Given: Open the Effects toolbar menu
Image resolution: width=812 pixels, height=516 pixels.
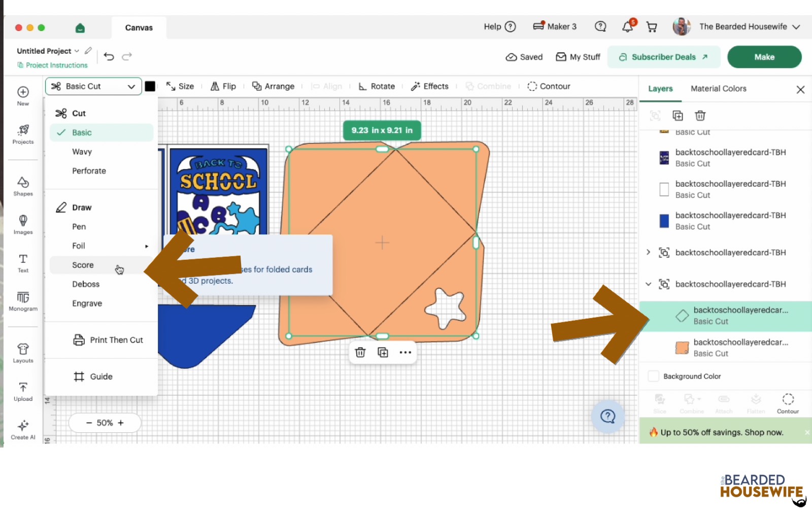Looking at the screenshot, I should point(429,86).
